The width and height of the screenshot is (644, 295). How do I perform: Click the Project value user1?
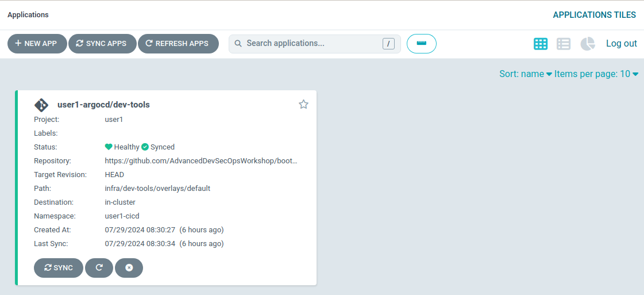pos(114,120)
